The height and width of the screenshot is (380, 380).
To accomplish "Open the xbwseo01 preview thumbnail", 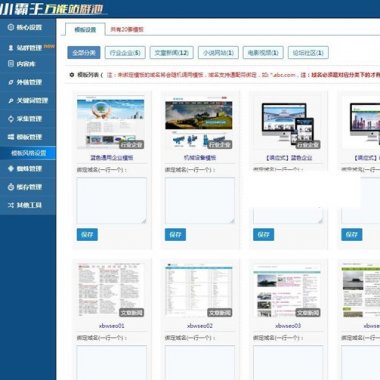I will pos(111,290).
